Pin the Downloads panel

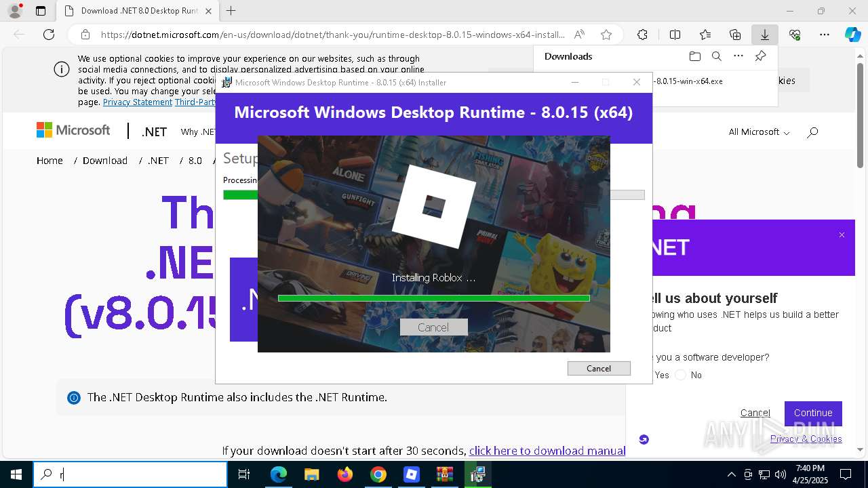pos(761,56)
